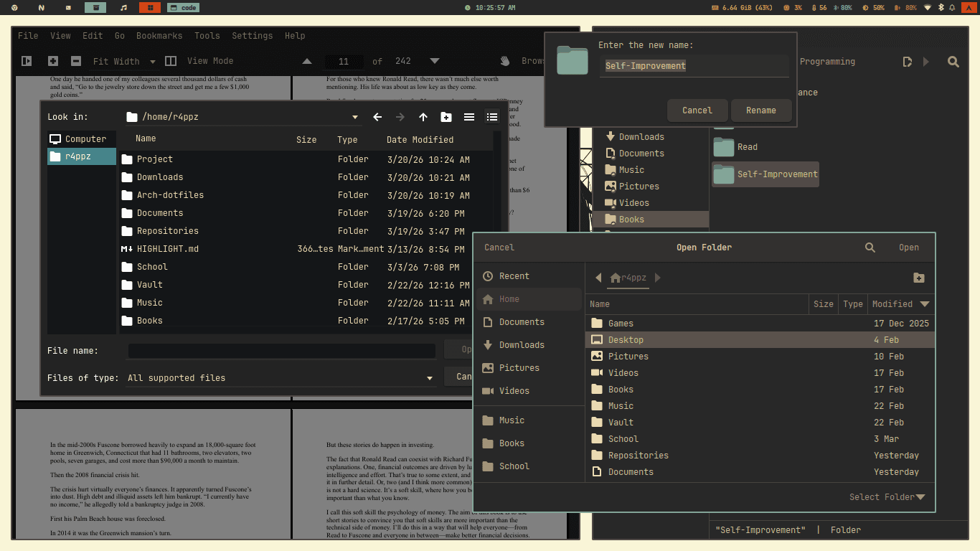Click Cancel in the rename dialog

click(x=697, y=110)
